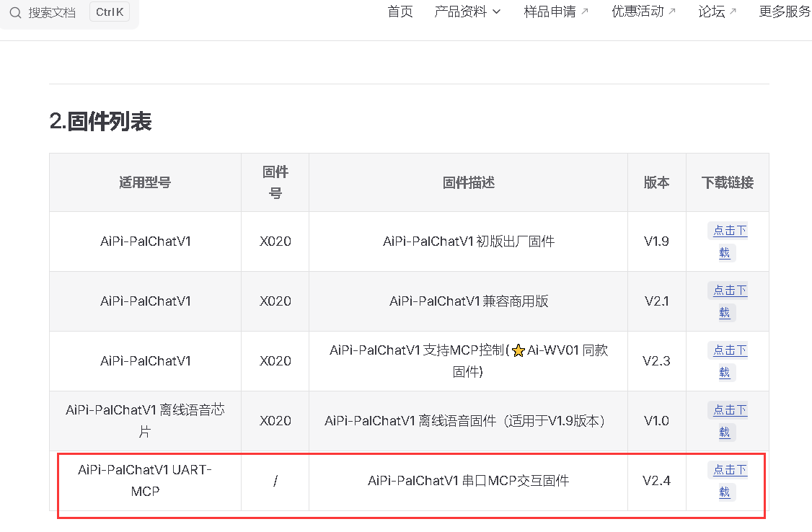Screen dimensions: 812x532
Task: Click the star icon before Ai-WV01
Action: coord(518,351)
